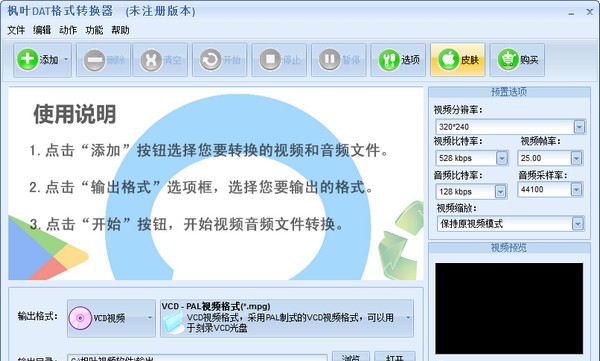Click the green plus 添加 (Add) icon

tap(27, 59)
